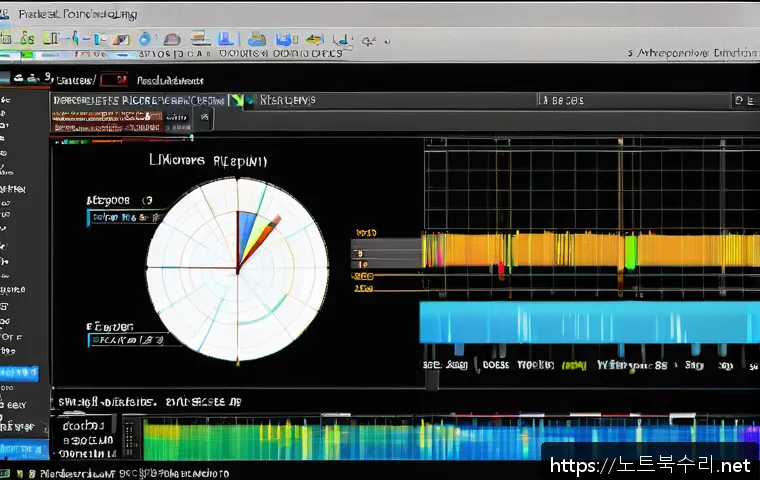The image size is (760, 480).
Task: Click the lower blue highlighted sidebar entry
Action: [x=22, y=449]
